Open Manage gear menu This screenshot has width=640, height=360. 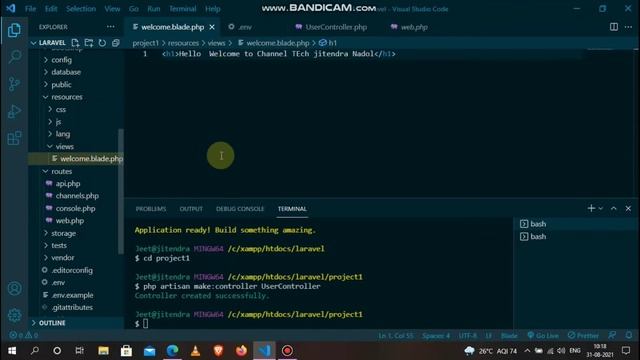[14, 315]
